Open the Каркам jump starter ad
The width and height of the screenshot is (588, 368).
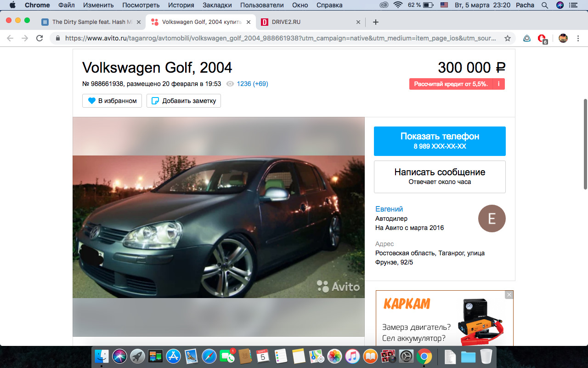[445, 318]
